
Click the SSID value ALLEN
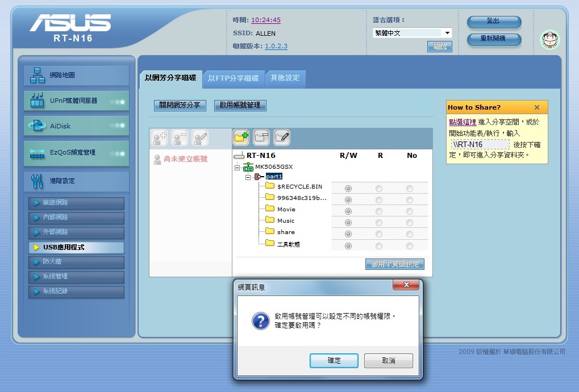tap(265, 34)
